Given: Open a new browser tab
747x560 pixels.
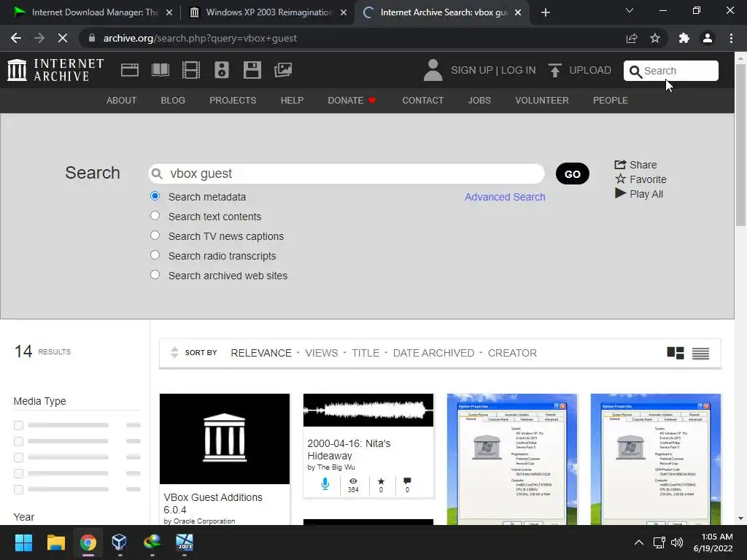Looking at the screenshot, I should 546,12.
